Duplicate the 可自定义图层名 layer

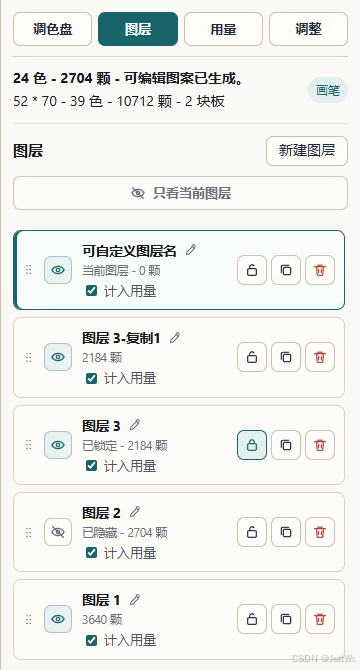click(286, 270)
